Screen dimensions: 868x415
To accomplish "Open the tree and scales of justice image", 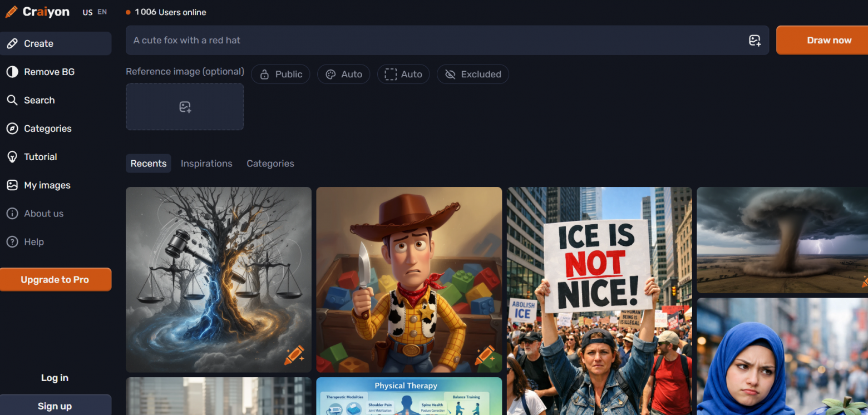I will pos(219,279).
